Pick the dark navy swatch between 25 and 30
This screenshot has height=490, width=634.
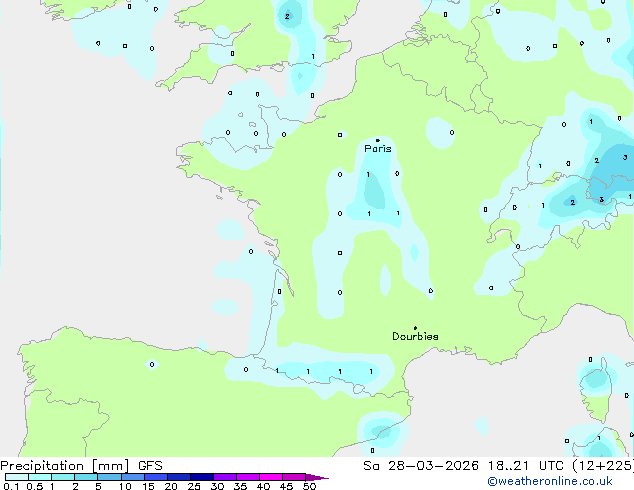coord(201,477)
